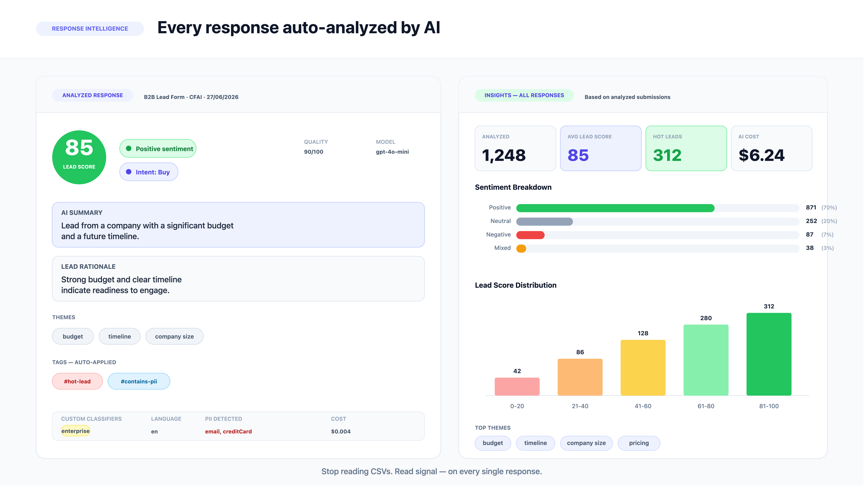Click the Positive count 871
This screenshot has width=868, height=490.
pos(815,208)
